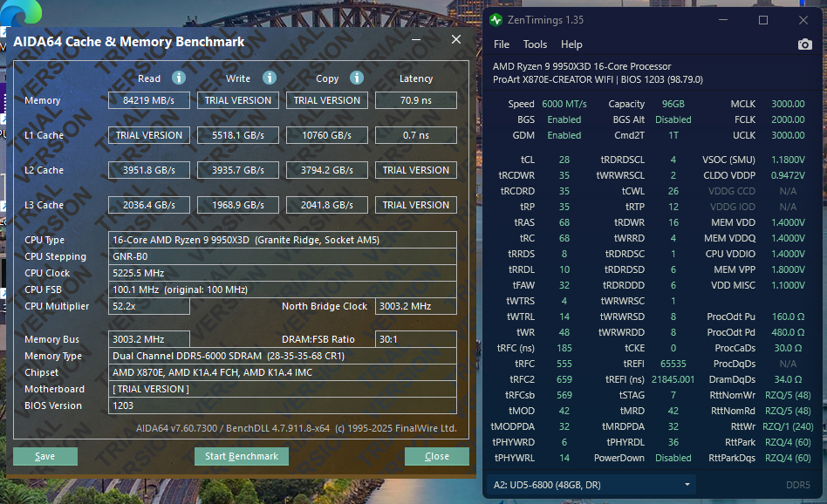Click the info icon beside Write
The height and width of the screenshot is (504, 827).
tap(270, 78)
